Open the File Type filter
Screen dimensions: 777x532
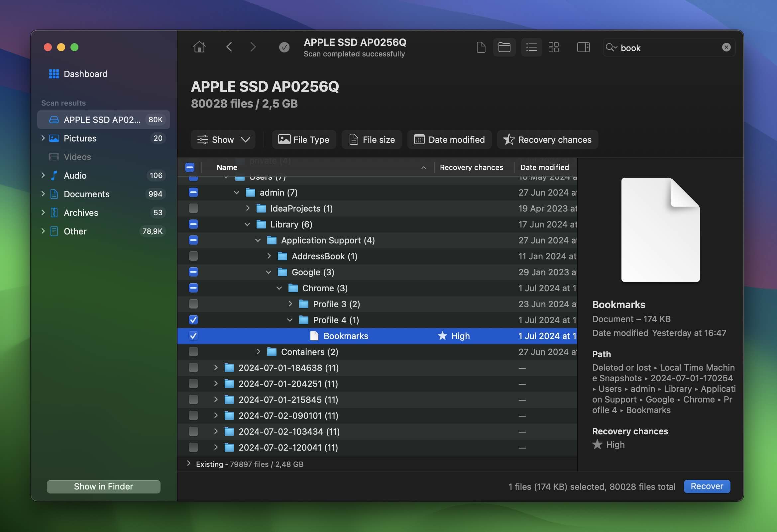pos(304,140)
